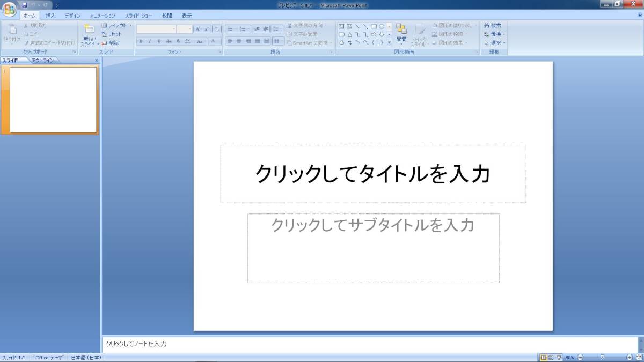
Task: Click the underline icon in the Font group
Action: coord(158,41)
